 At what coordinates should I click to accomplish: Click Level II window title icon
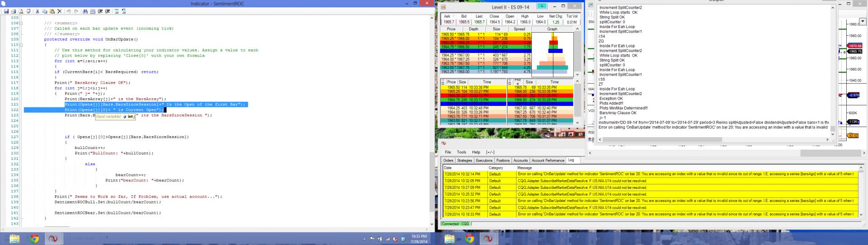(x=444, y=7)
